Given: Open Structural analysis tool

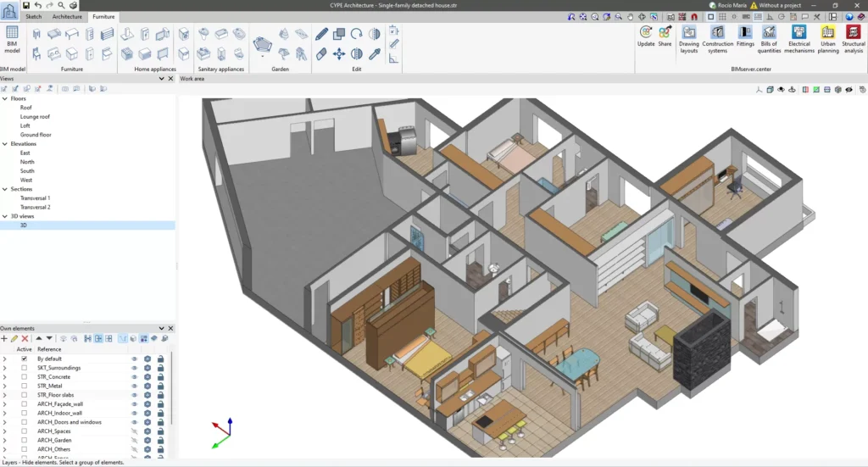Looking at the screenshot, I should click(853, 39).
